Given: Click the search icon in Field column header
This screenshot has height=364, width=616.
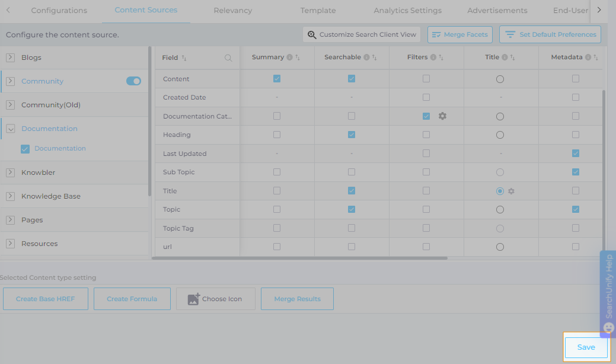Looking at the screenshot, I should (228, 58).
